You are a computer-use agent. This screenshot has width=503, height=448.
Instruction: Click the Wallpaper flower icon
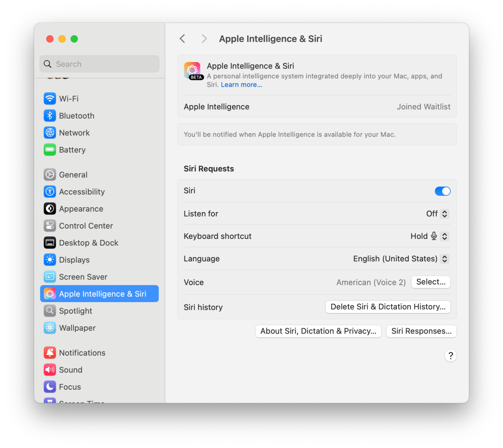[50, 328]
